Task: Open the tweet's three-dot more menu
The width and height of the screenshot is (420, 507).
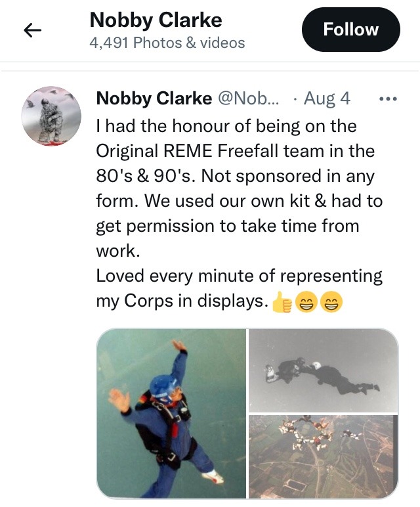Action: pyautogui.click(x=388, y=99)
